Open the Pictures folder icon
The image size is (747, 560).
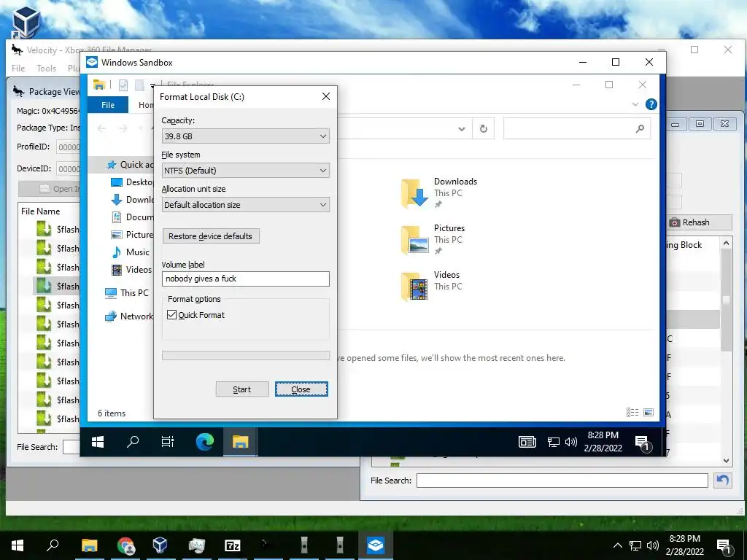tap(414, 239)
